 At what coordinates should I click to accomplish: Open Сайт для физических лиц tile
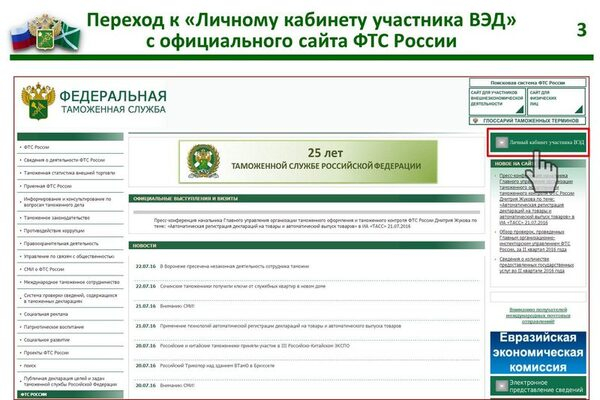[x=556, y=101]
